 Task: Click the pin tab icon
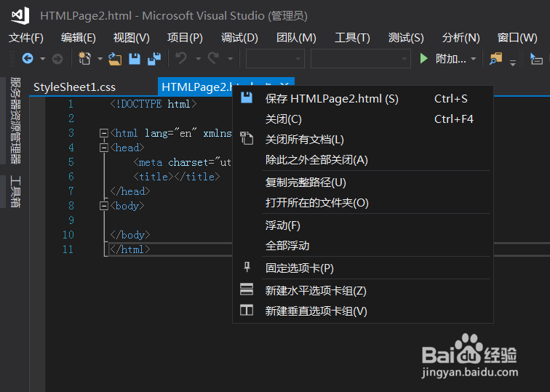[247, 267]
